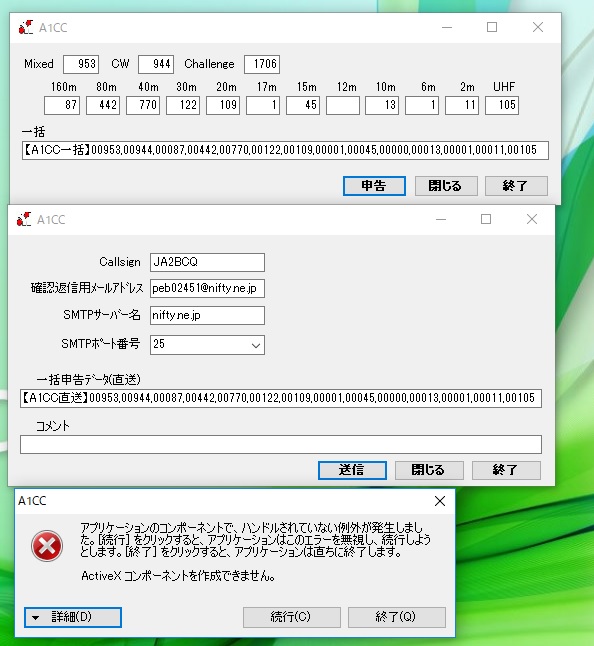Click the 申告 button
This screenshot has width=594, height=646.
(374, 186)
